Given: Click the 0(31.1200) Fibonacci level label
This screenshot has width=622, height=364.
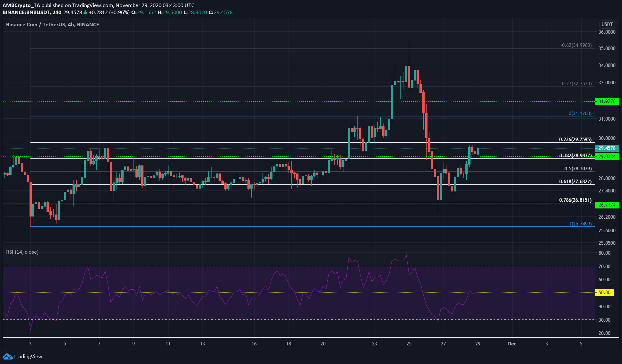Looking at the screenshot, I should coord(580,114).
